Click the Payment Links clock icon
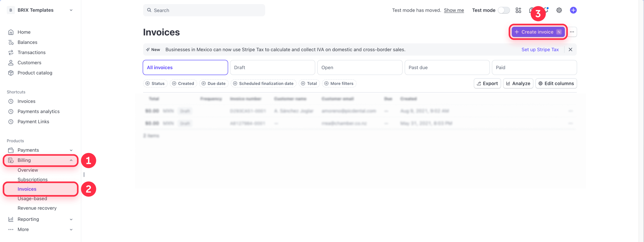The height and width of the screenshot is (242, 644). (x=11, y=122)
